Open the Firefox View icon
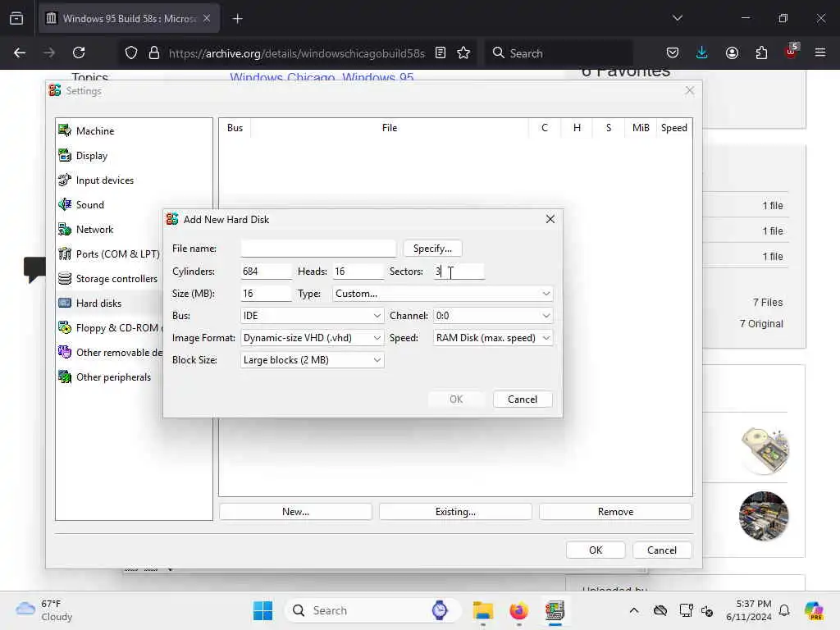Screen dimensions: 840x630 click(16, 18)
